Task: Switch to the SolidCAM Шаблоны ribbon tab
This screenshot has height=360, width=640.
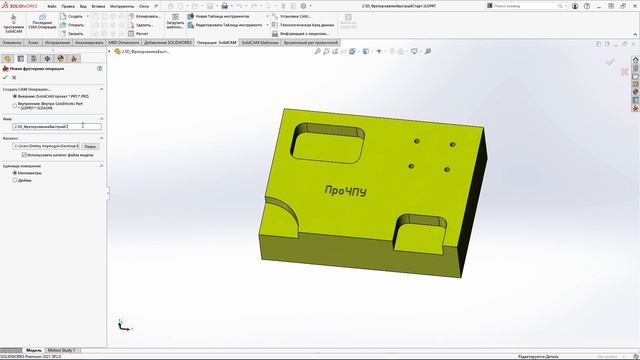Action: point(260,42)
